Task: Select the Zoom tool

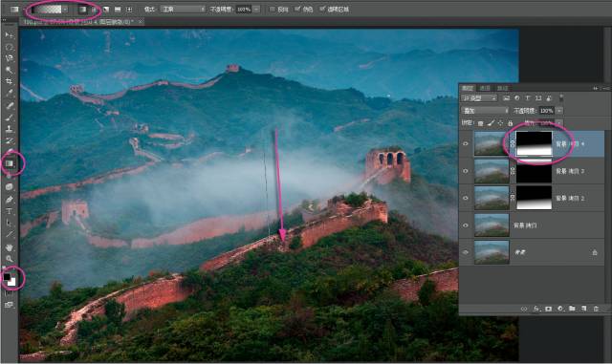Action: 9,259
